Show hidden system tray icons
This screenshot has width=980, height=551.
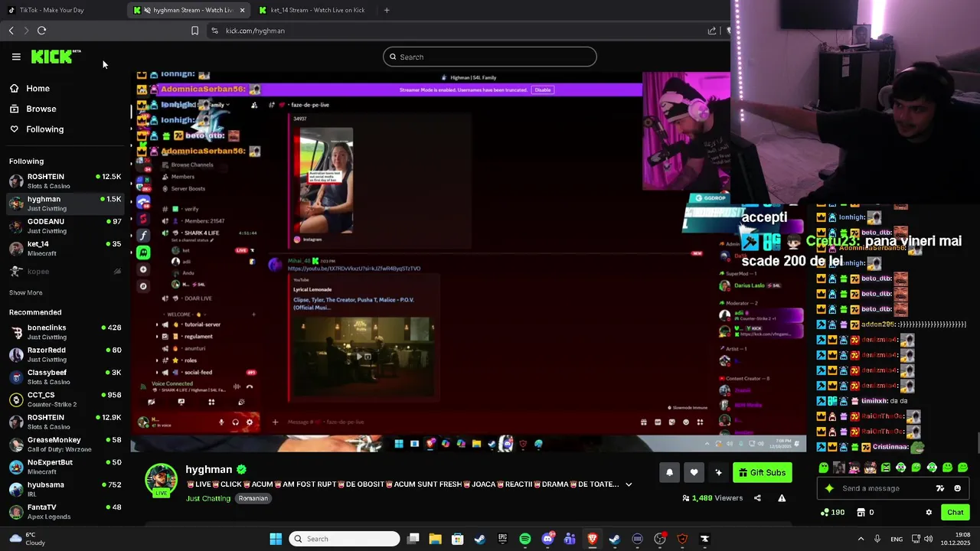[861, 539]
